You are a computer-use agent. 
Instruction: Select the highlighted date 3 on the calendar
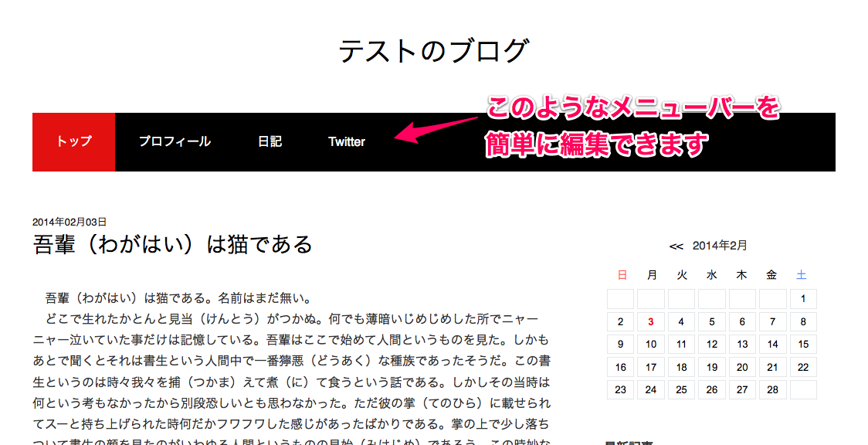click(650, 321)
